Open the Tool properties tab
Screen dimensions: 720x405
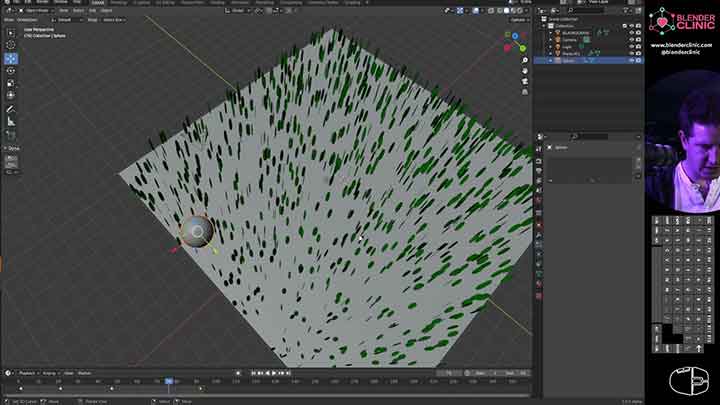[539, 149]
